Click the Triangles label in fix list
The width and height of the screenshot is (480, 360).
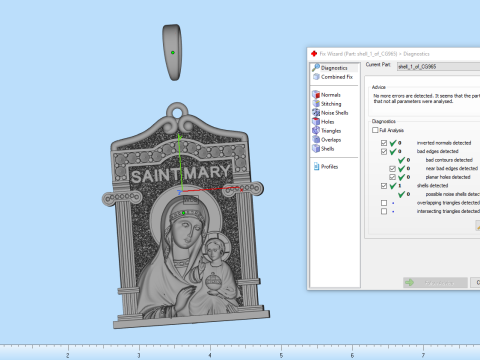(x=331, y=131)
